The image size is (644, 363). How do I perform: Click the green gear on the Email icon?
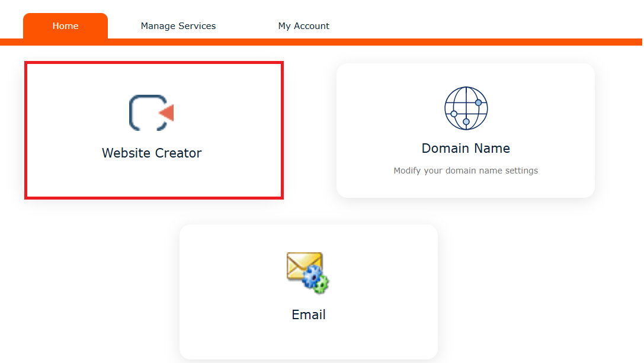322,285
